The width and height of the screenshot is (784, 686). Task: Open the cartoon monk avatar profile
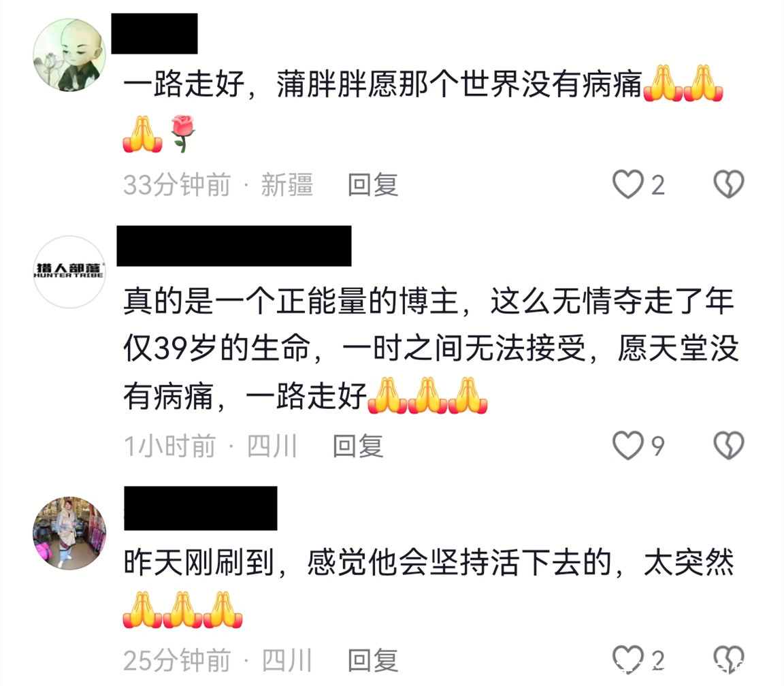pyautogui.click(x=69, y=55)
